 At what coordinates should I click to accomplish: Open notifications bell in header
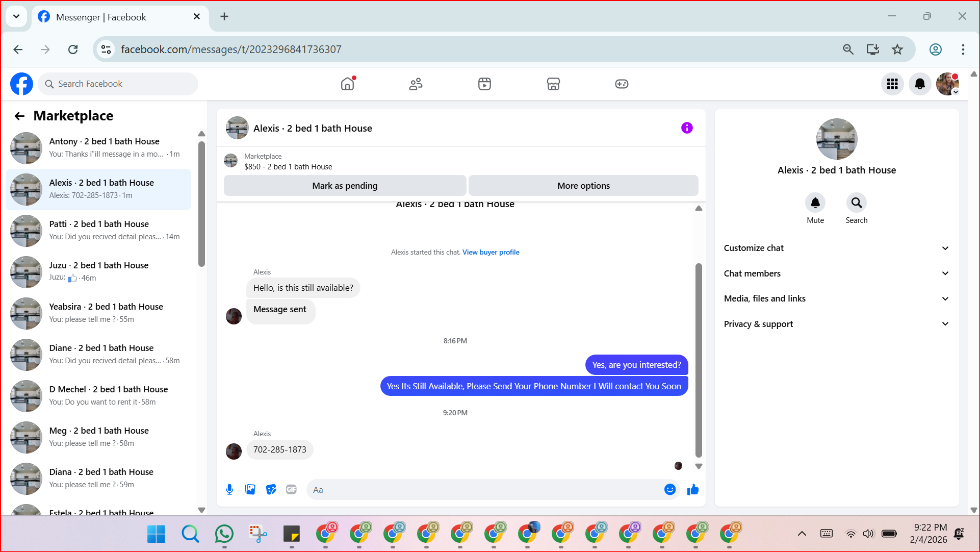pyautogui.click(x=919, y=84)
